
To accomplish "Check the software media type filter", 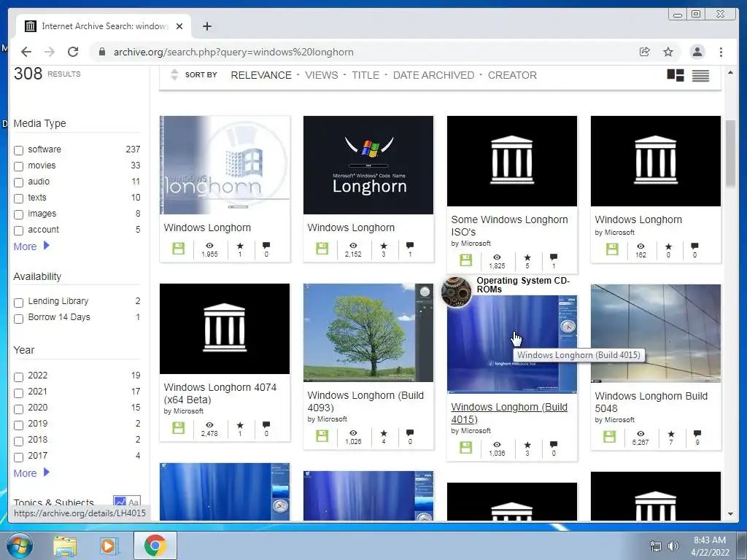I will 18,150.
